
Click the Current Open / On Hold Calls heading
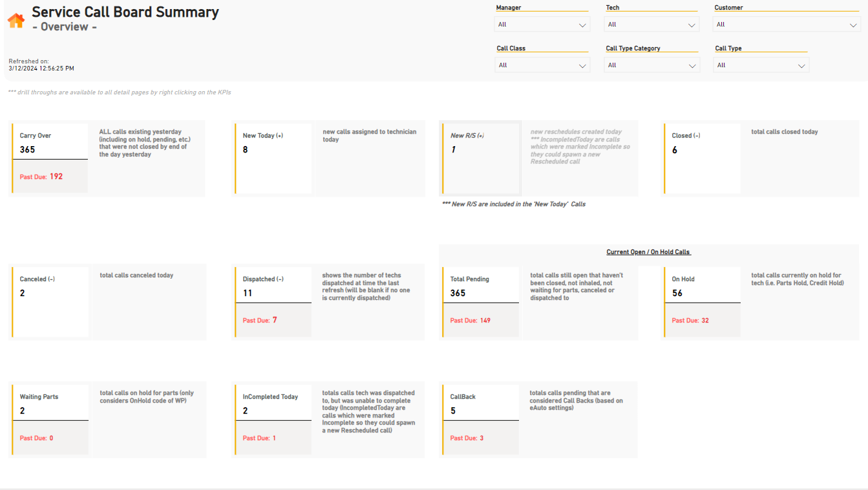pos(648,252)
